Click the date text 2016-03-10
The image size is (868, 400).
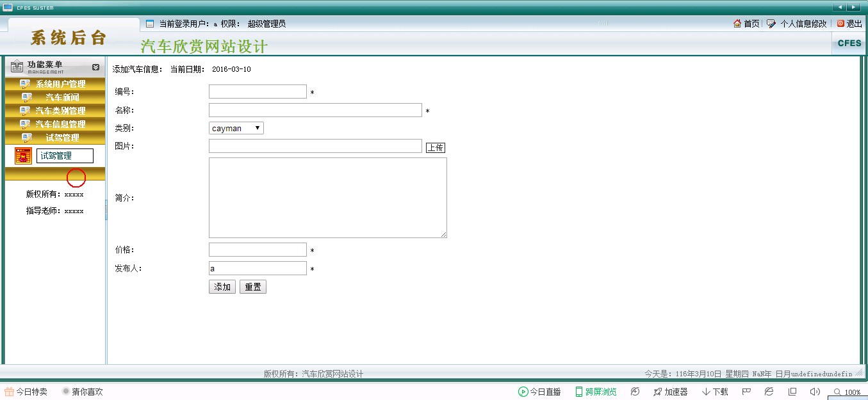pos(231,69)
